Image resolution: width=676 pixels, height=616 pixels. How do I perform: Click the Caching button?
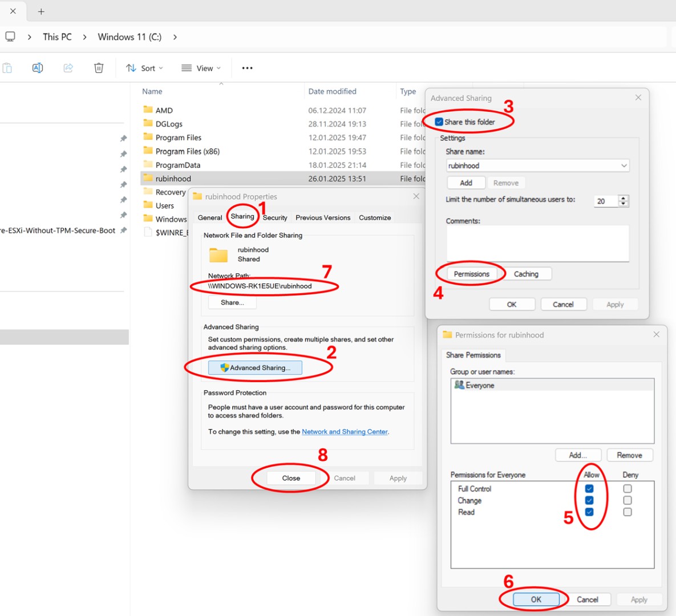pyautogui.click(x=526, y=274)
